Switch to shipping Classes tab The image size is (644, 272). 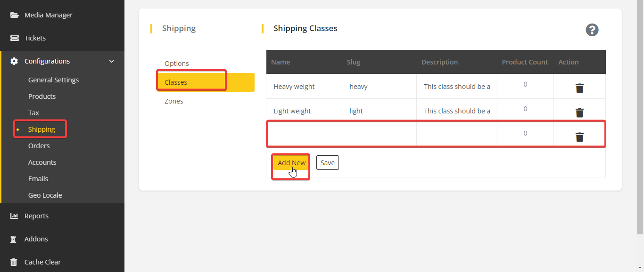click(206, 82)
